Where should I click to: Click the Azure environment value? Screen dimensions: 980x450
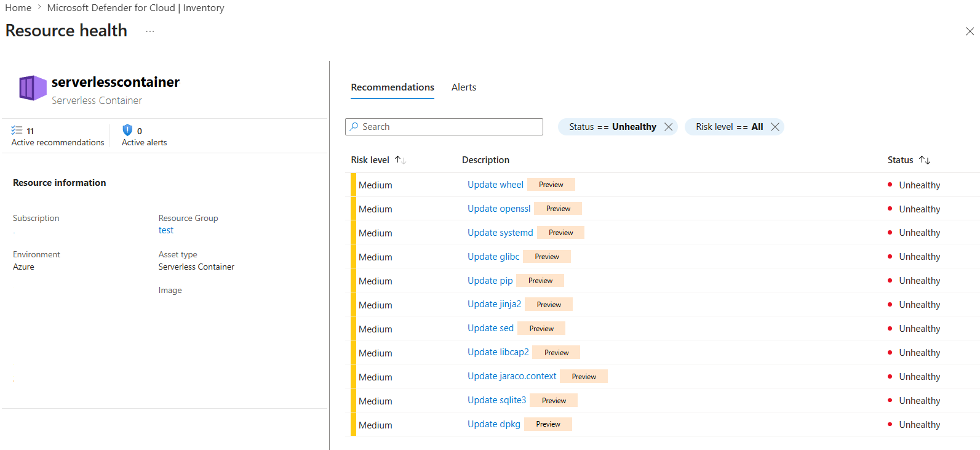(x=23, y=267)
